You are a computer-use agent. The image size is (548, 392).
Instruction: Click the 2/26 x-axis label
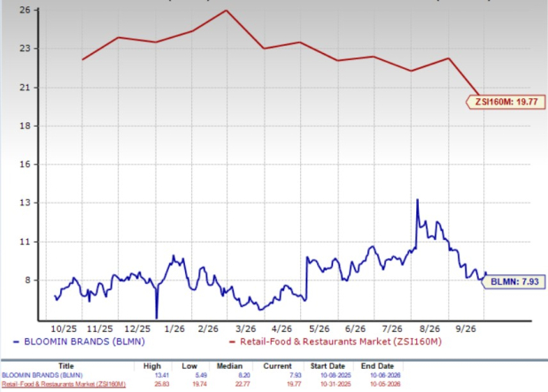208,329
